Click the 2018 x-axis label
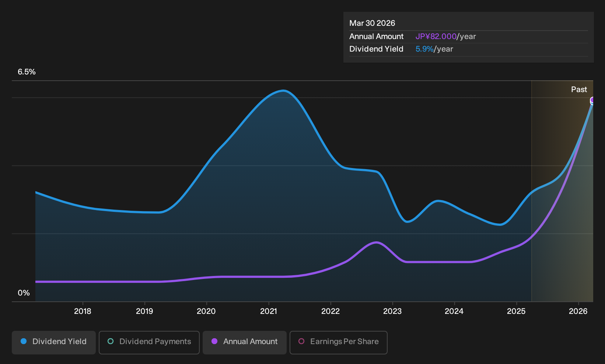 (83, 311)
